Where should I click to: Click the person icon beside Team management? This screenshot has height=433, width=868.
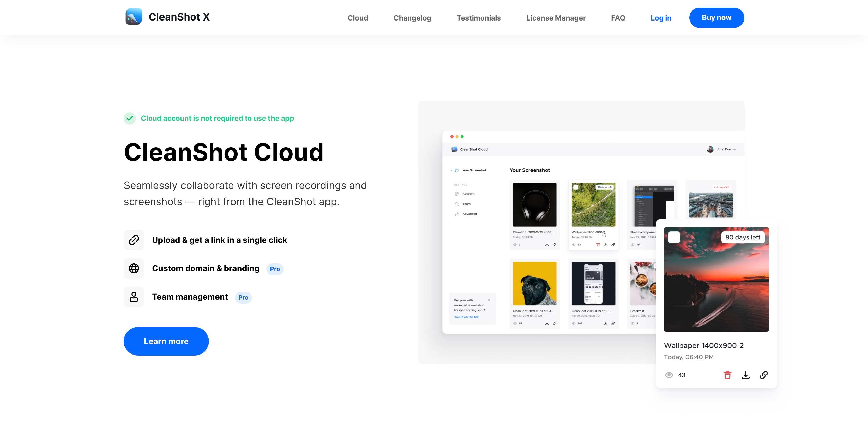pos(134,297)
